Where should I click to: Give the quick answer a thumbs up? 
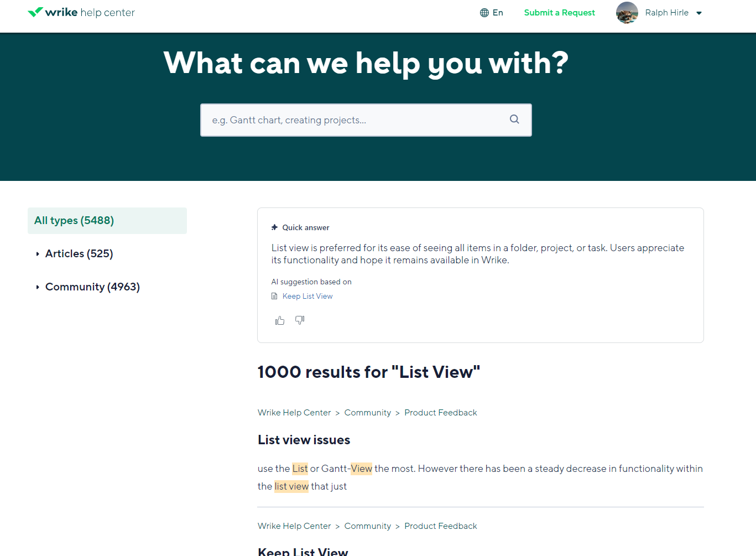point(280,320)
